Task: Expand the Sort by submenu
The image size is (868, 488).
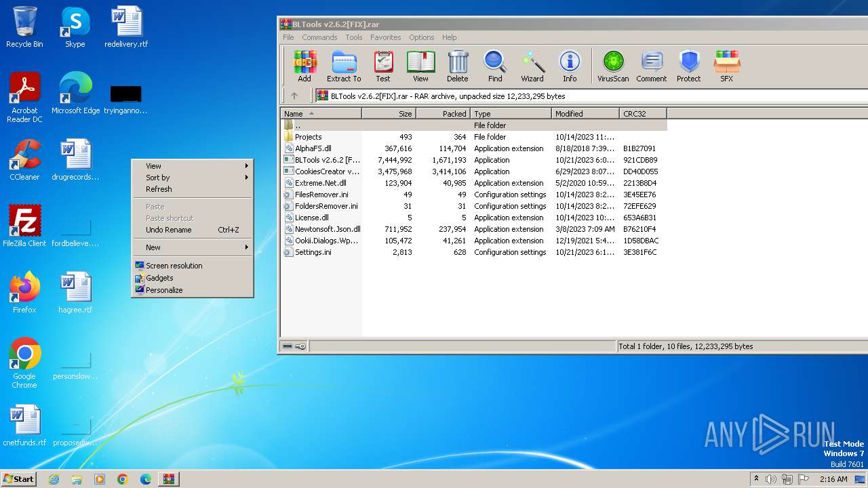Action: point(193,178)
